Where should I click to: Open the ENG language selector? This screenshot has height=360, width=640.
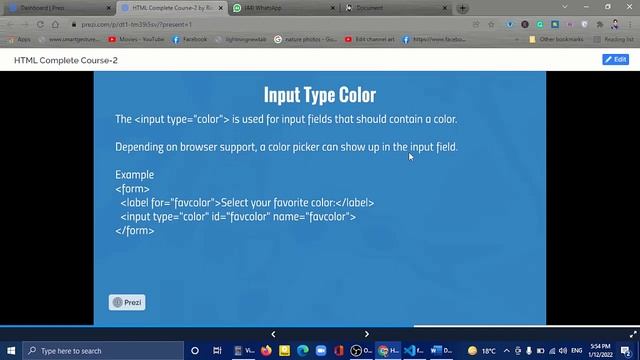(x=576, y=351)
